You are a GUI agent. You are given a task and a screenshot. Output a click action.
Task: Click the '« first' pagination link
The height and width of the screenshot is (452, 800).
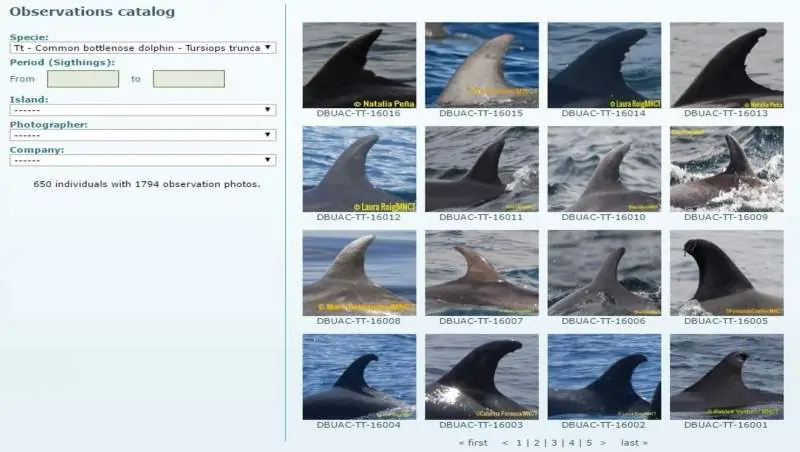pos(473,442)
